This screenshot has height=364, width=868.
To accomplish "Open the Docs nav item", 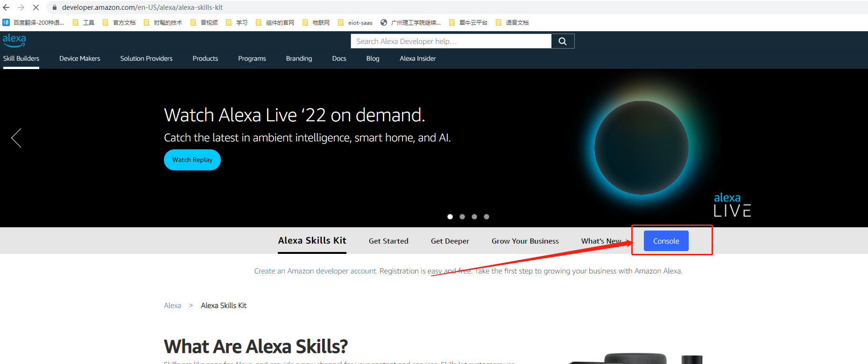I will (339, 58).
